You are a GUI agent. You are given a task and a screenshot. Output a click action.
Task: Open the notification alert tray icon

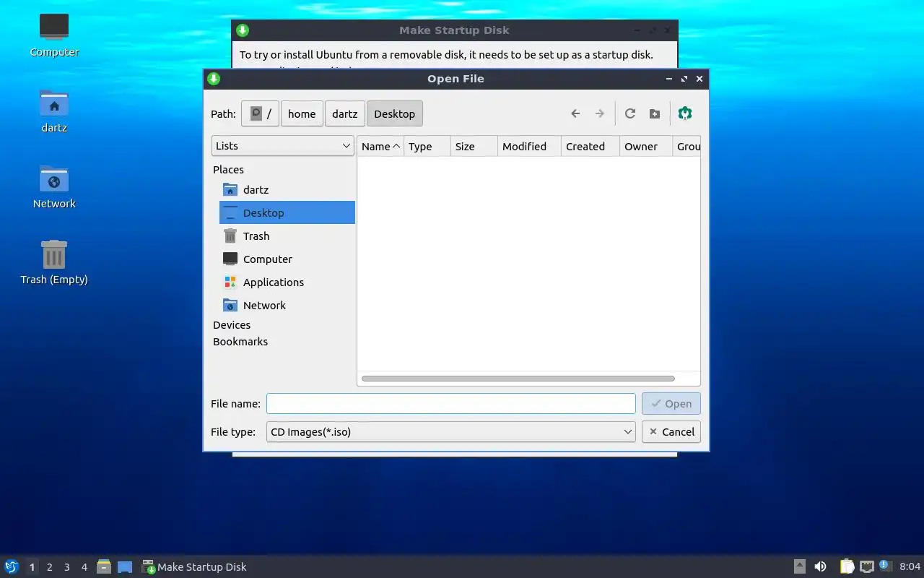[x=886, y=566]
